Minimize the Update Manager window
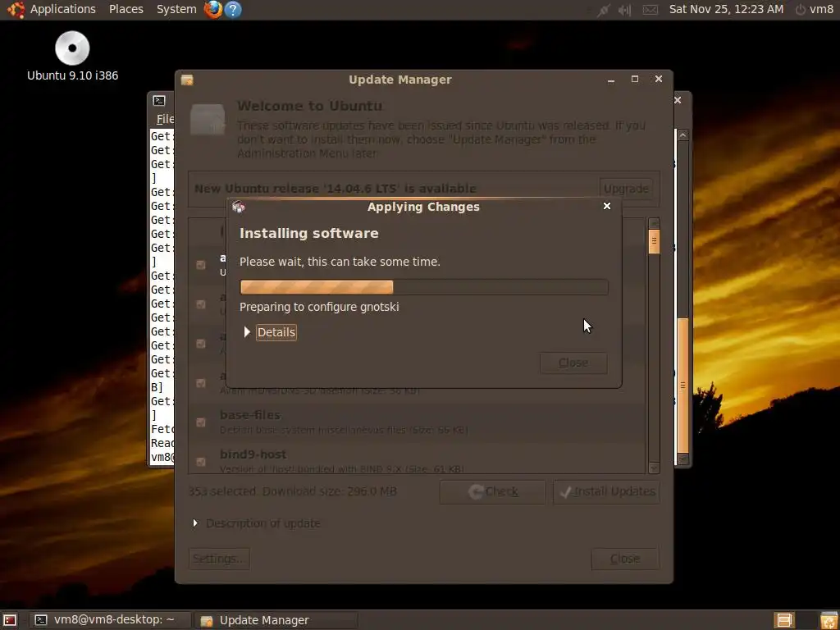 (x=610, y=80)
